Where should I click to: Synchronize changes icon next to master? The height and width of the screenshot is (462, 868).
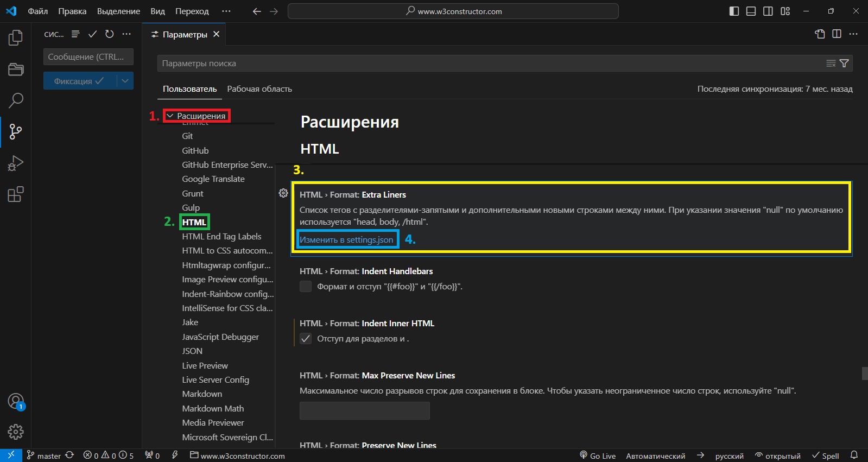coord(69,455)
